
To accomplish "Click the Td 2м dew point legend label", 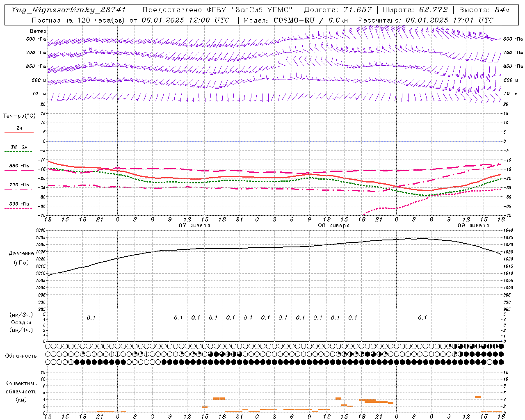I will [x=19, y=147].
